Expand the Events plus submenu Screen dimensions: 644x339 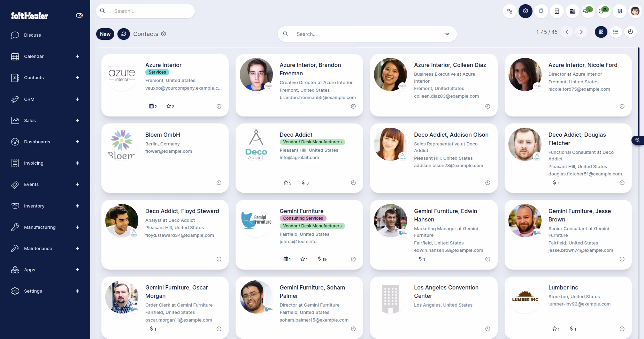tap(77, 184)
